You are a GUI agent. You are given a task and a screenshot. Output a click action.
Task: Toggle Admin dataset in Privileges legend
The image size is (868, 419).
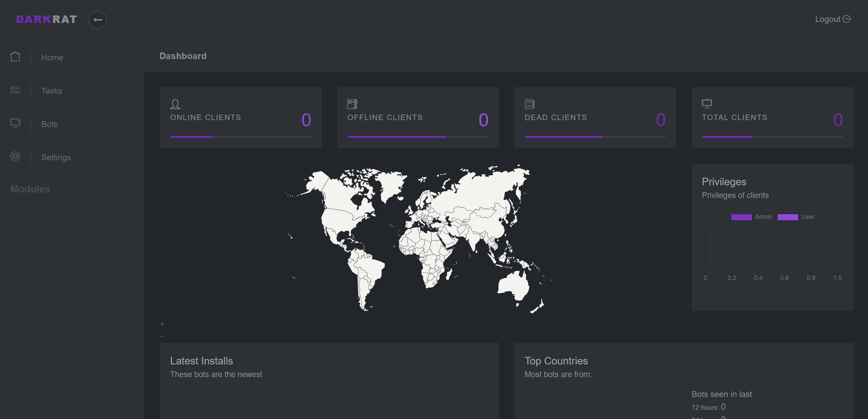point(741,217)
